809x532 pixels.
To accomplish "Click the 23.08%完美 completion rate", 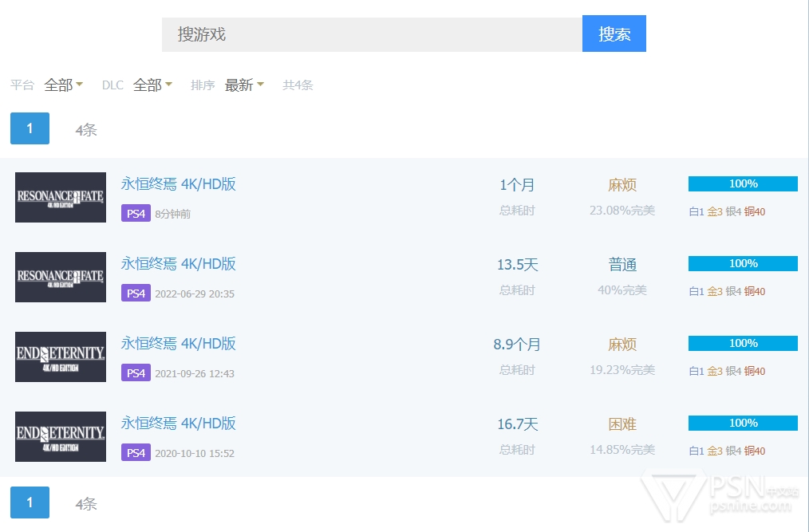I will [622, 211].
